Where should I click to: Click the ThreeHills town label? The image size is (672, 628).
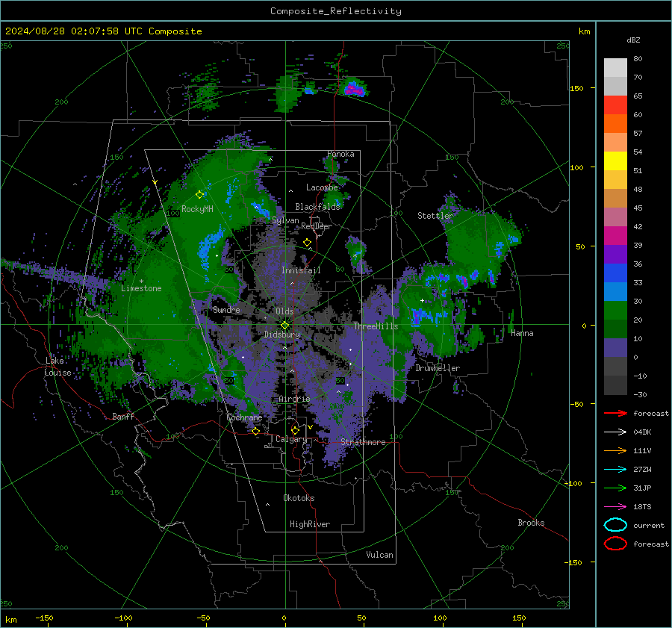(376, 326)
